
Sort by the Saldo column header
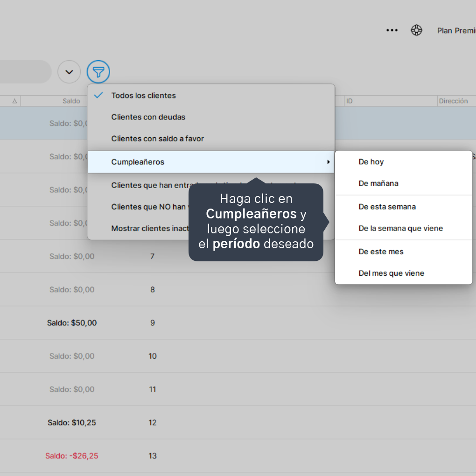click(x=71, y=101)
